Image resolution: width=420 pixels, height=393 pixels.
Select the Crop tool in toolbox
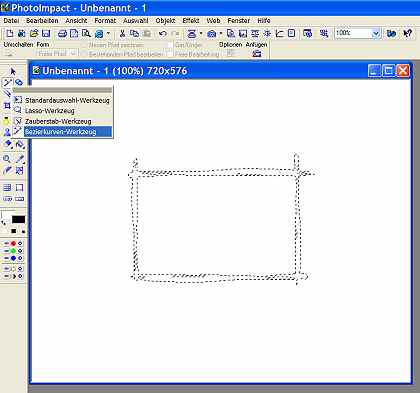tap(7, 106)
